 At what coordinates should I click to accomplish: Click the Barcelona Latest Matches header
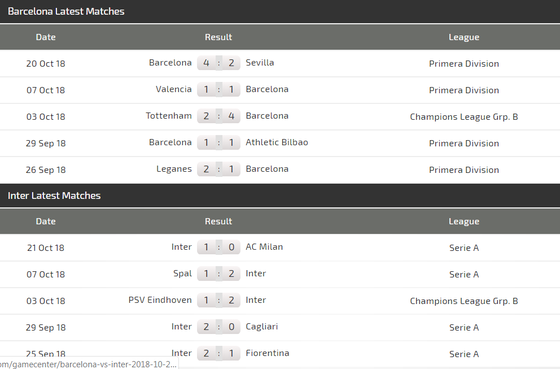tap(66, 11)
